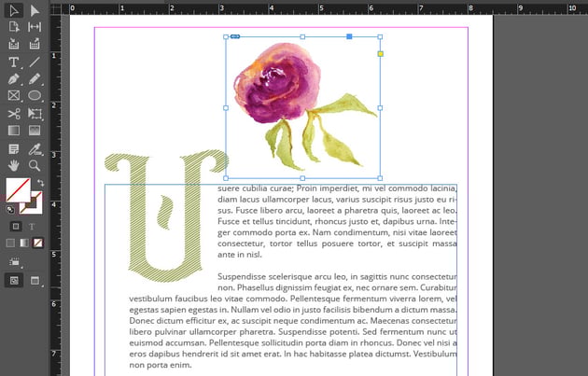Select the Ellipse tool
The image size is (588, 376).
click(35, 95)
